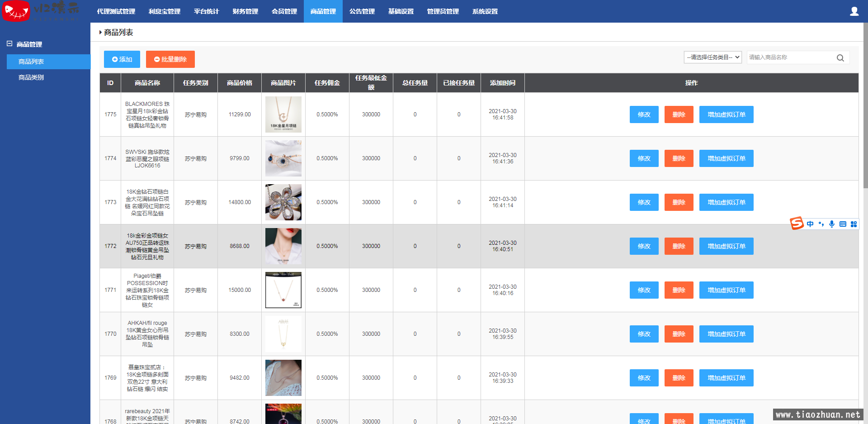Click 增加虚拟订单 for product 1775
Viewport: 868px width, 424px height.
point(726,114)
